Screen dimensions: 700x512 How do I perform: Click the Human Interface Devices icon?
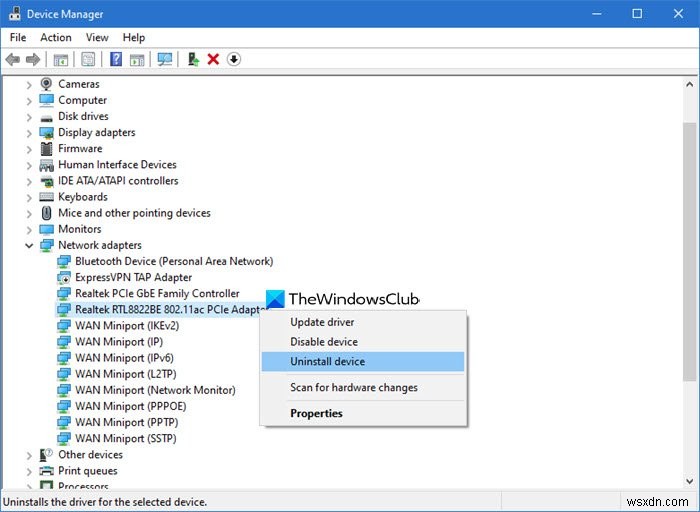(46, 165)
